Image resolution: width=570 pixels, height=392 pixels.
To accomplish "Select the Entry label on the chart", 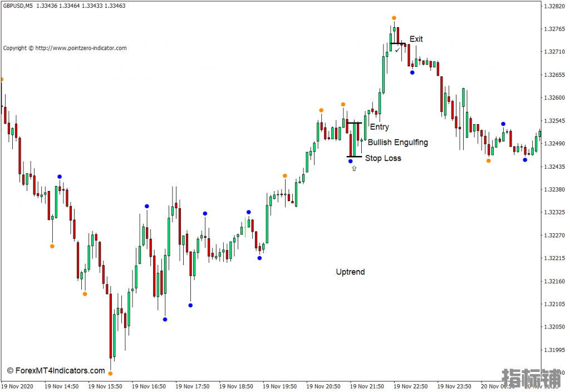I will pos(380,127).
